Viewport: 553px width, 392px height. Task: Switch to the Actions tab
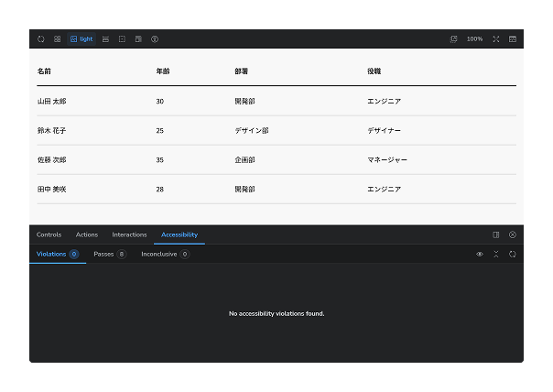(x=87, y=234)
